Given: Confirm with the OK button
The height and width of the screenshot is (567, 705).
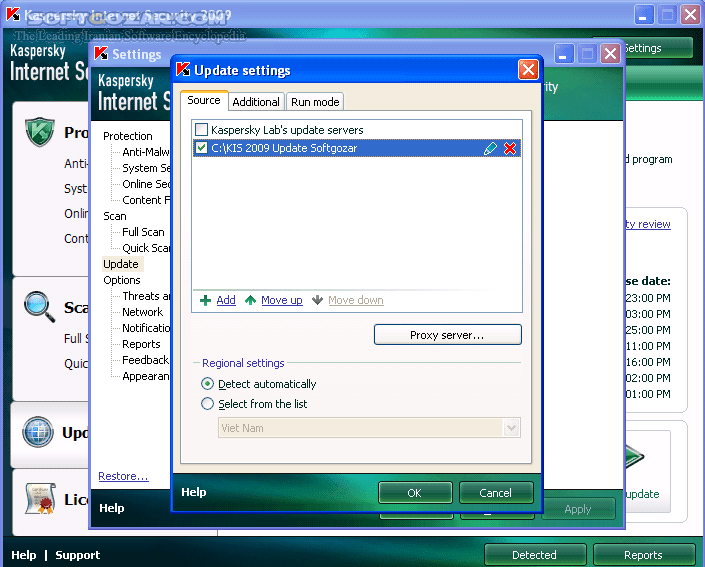Looking at the screenshot, I should tap(414, 493).
